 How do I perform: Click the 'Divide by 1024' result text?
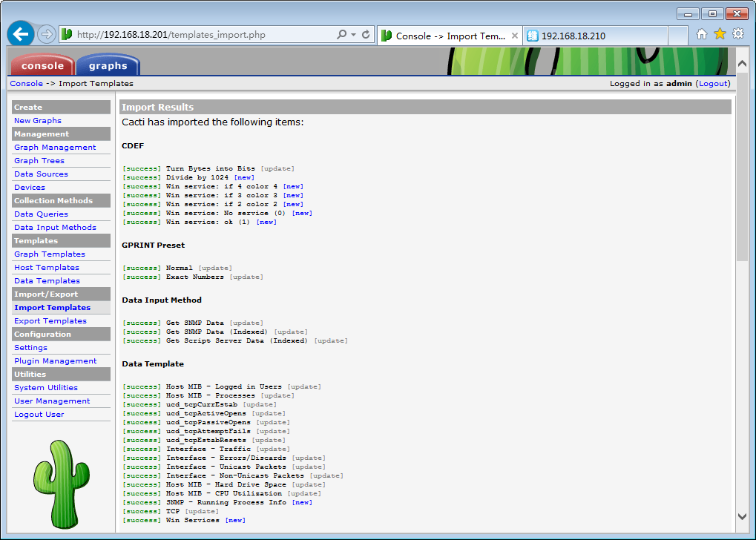coord(197,177)
